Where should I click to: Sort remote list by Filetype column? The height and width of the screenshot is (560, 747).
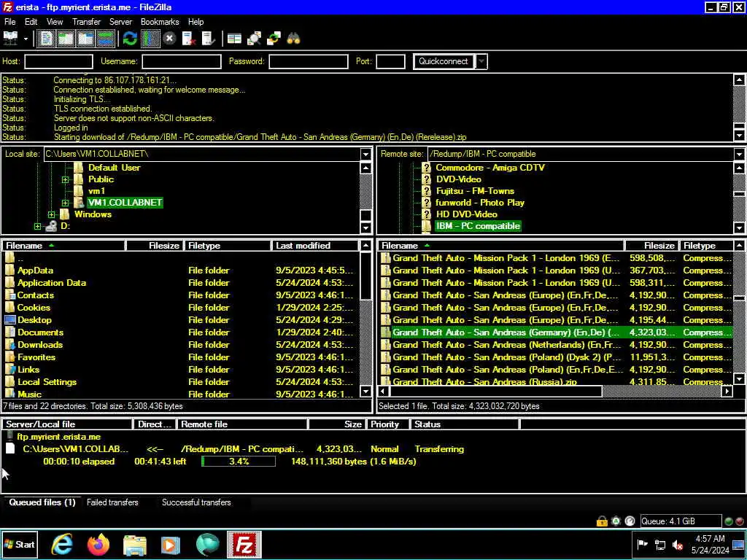pyautogui.click(x=706, y=246)
